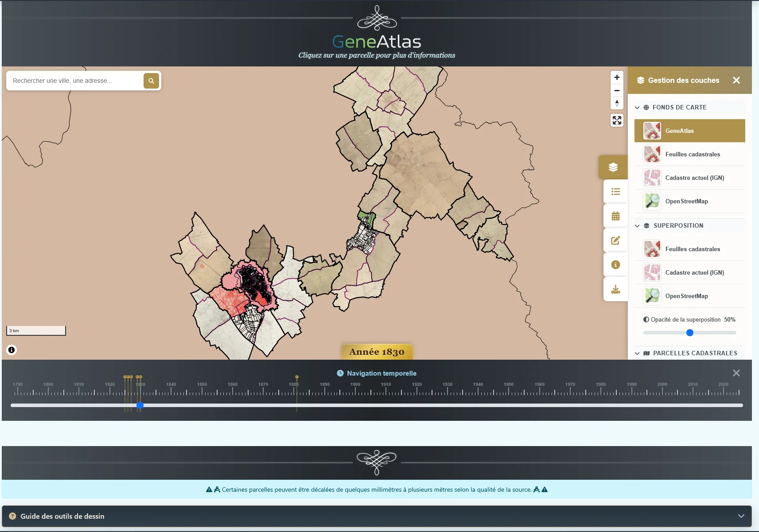Viewport: 759px width, 532px height.
Task: Zoom in on the map
Action: tap(617, 78)
